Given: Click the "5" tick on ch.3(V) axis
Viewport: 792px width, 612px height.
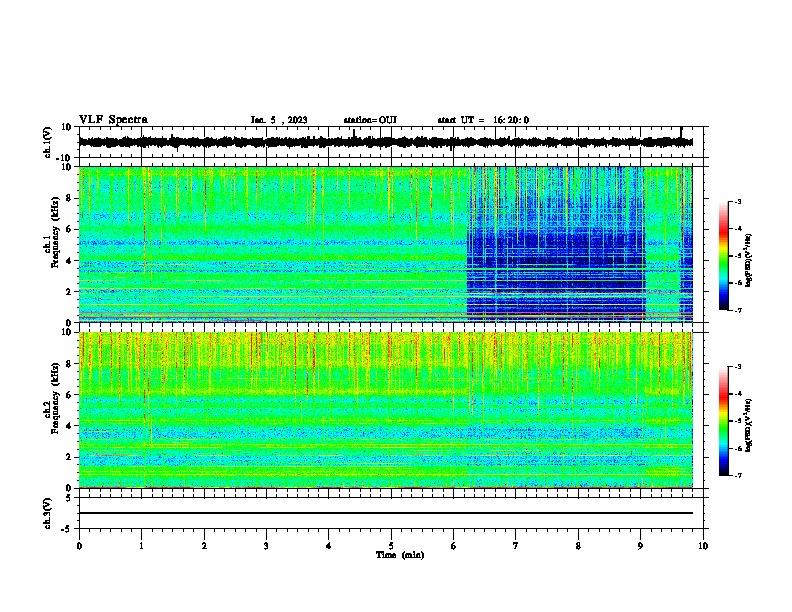Looking at the screenshot, I should pos(69,498).
